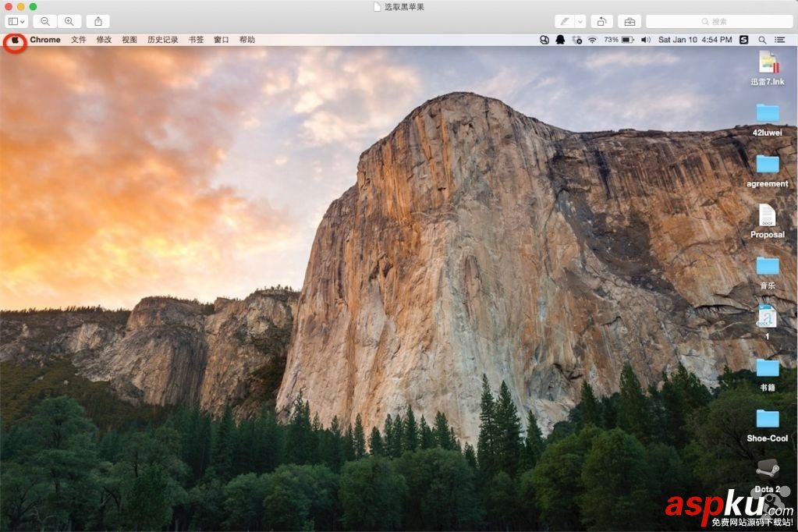This screenshot has width=798, height=532.
Task: Zoom in using the magnifier plus icon
Action: pos(69,21)
